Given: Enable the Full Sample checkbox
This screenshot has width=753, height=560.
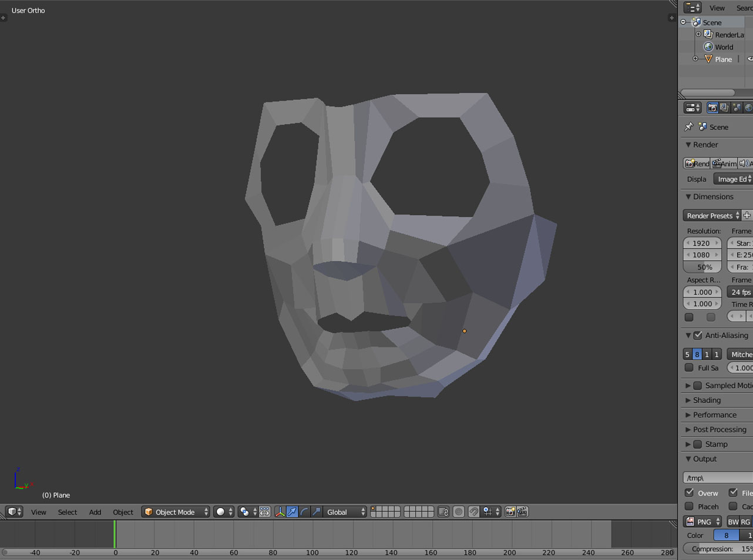Looking at the screenshot, I should point(689,368).
